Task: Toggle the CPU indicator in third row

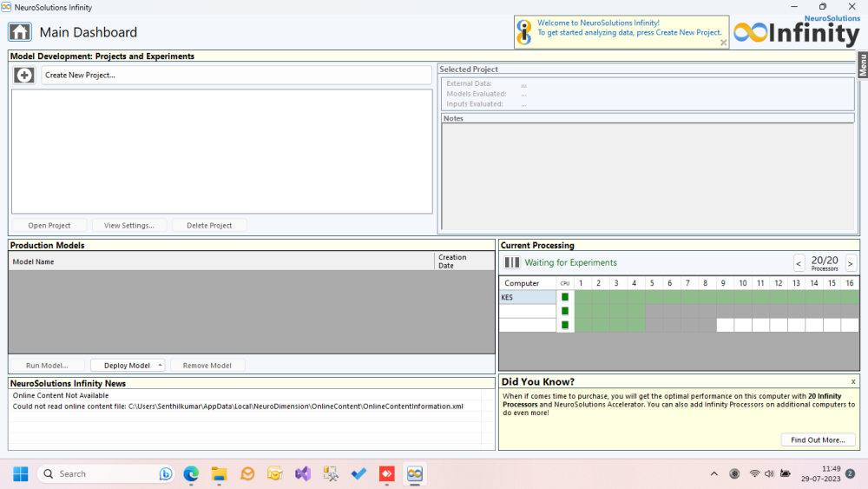Action: (565, 325)
